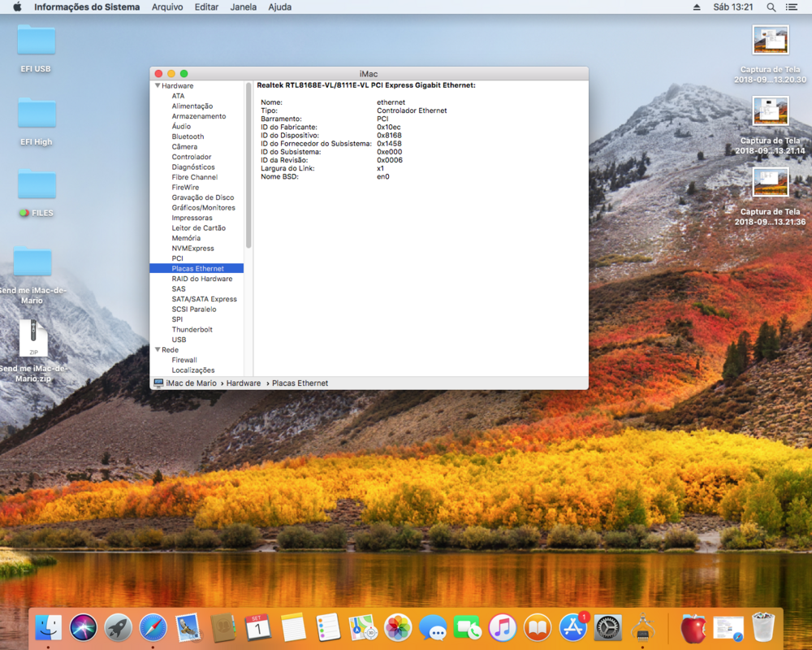This screenshot has width=812, height=650.
Task: Open System Preferences gear in dock
Action: click(608, 627)
